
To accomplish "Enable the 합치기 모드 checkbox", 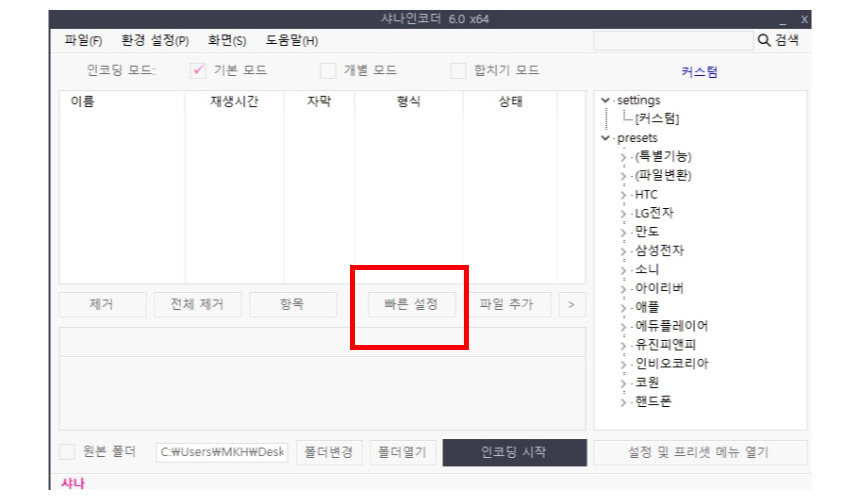I will coord(458,70).
